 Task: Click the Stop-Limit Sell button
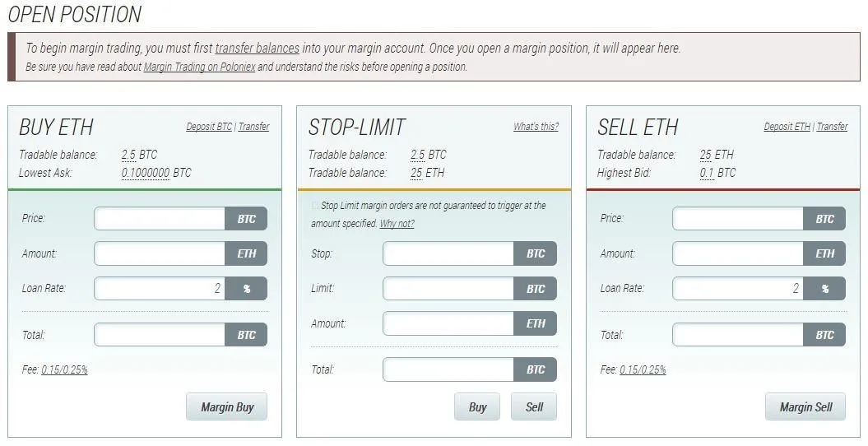(x=534, y=407)
